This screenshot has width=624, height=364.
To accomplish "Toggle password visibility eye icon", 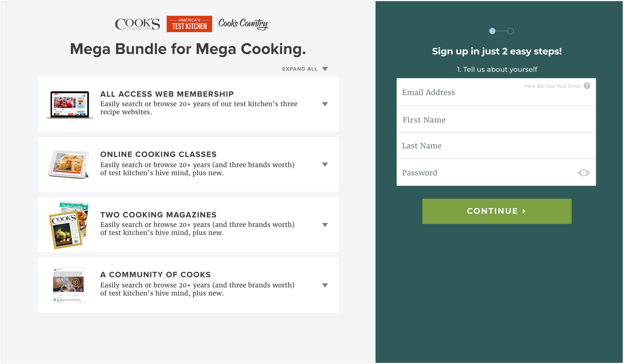I will (x=583, y=173).
